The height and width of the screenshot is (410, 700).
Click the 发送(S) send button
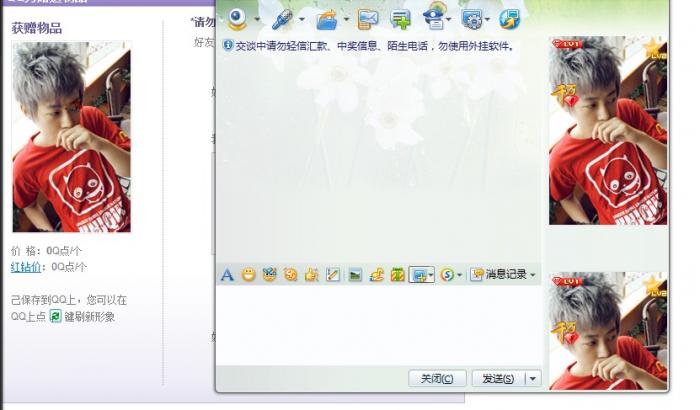(498, 379)
